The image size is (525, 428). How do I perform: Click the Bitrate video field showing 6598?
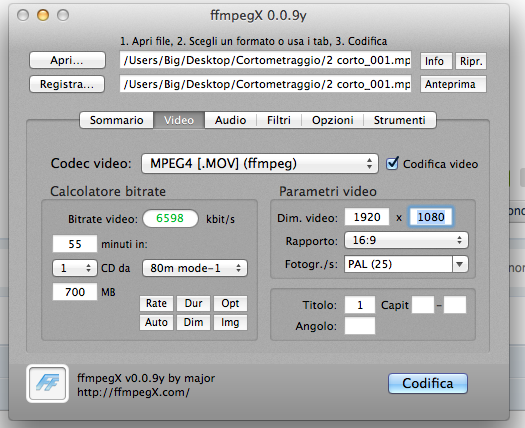[x=170, y=218]
